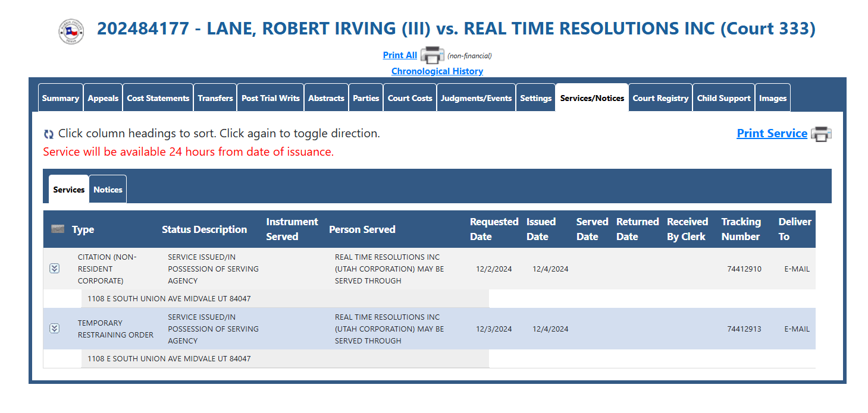Click E-MAIL in the citation row

point(797,269)
